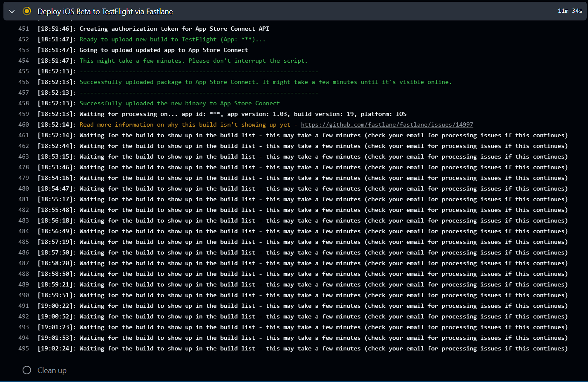Click the pending circle icon beside Clean up
The height and width of the screenshot is (382, 588).
tap(27, 370)
